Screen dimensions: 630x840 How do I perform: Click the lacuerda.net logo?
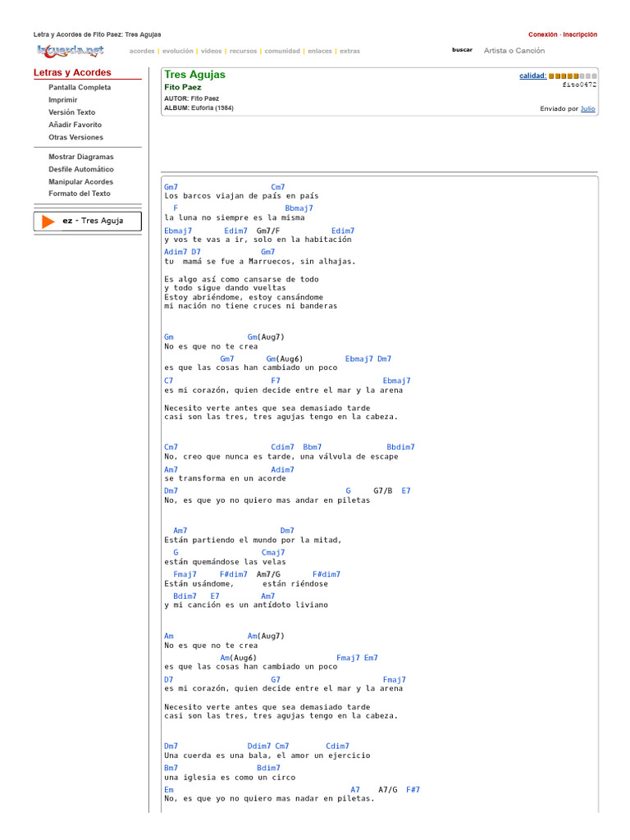coord(71,51)
